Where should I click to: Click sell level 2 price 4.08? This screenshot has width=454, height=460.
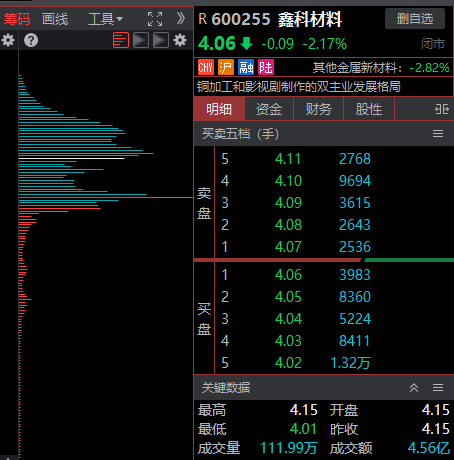point(288,225)
